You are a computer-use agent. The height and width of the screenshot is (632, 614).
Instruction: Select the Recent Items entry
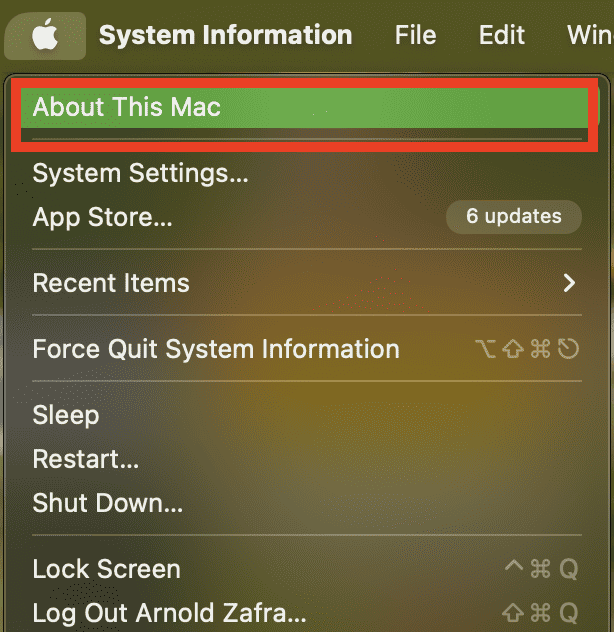click(111, 283)
